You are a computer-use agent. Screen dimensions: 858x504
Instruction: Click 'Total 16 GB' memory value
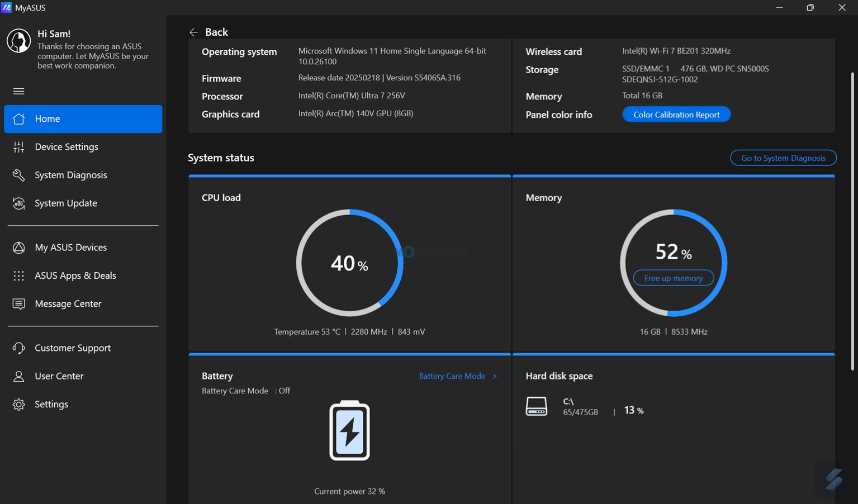coord(642,96)
